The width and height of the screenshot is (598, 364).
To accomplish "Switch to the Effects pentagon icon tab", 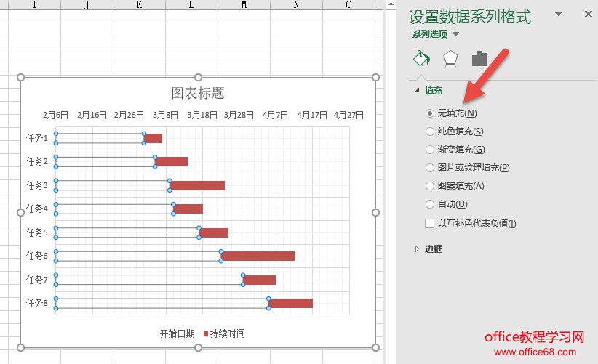I will (450, 59).
